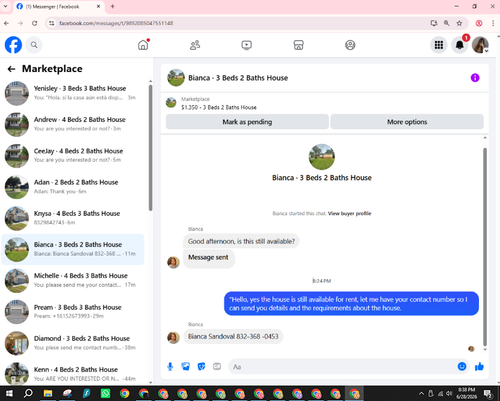This screenshot has width=500, height=401.
Task: Open Pream - 3 Beds 3 Baths House chat
Action: click(73, 312)
